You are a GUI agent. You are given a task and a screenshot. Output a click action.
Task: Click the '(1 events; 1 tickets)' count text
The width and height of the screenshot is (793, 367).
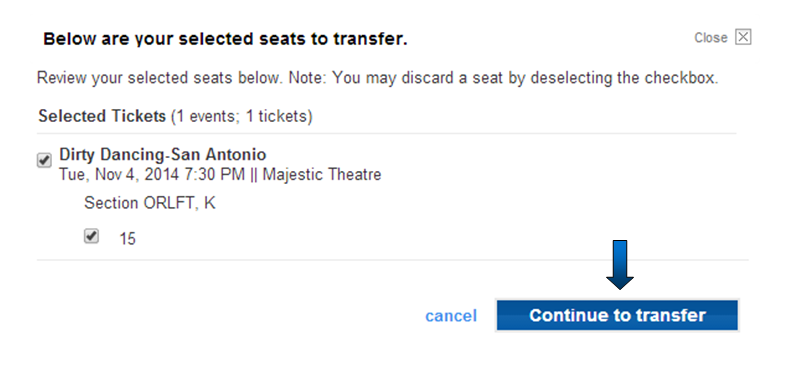pos(241,117)
